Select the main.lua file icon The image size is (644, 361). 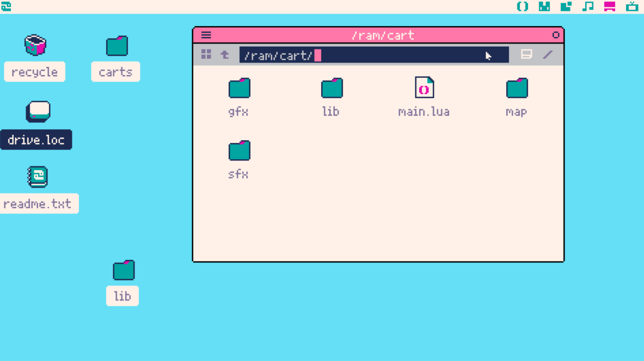point(424,88)
